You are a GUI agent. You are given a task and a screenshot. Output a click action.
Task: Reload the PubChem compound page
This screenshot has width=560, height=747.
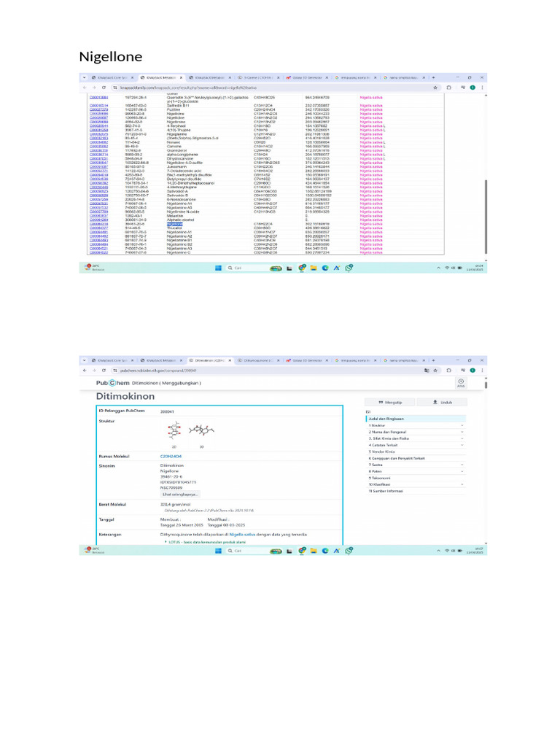[104, 370]
